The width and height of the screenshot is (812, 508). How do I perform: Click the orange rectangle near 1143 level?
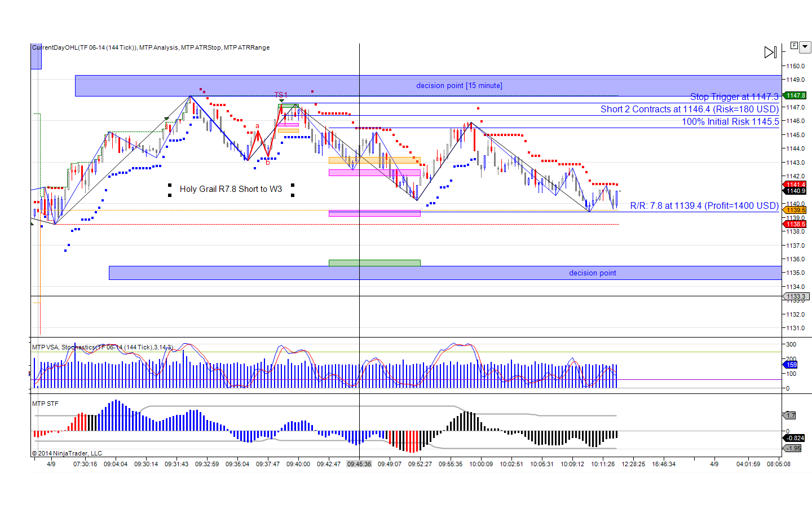click(374, 160)
